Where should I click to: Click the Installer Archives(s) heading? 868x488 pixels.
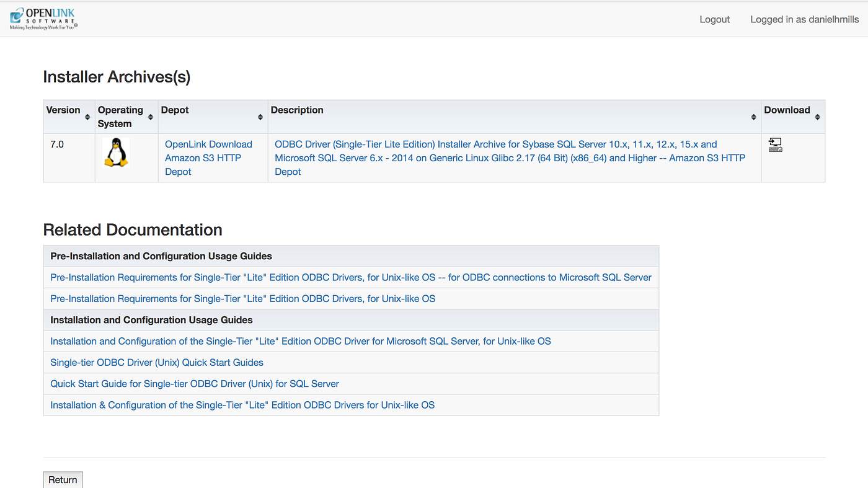(x=117, y=77)
